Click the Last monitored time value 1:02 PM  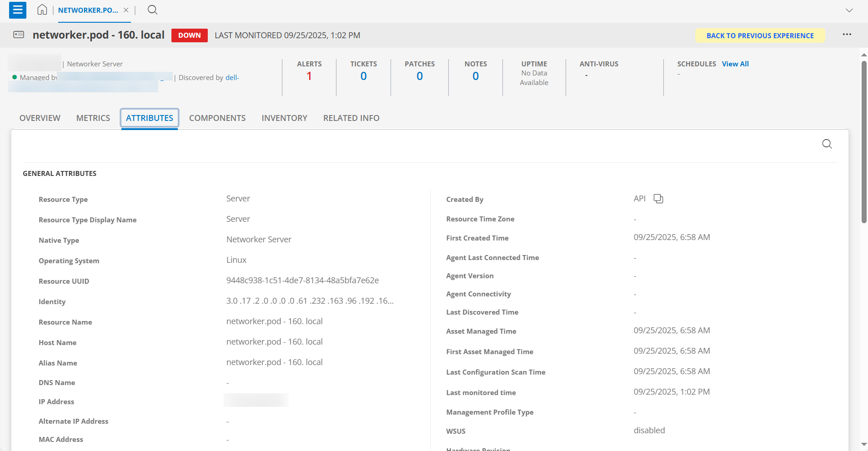pyautogui.click(x=672, y=392)
